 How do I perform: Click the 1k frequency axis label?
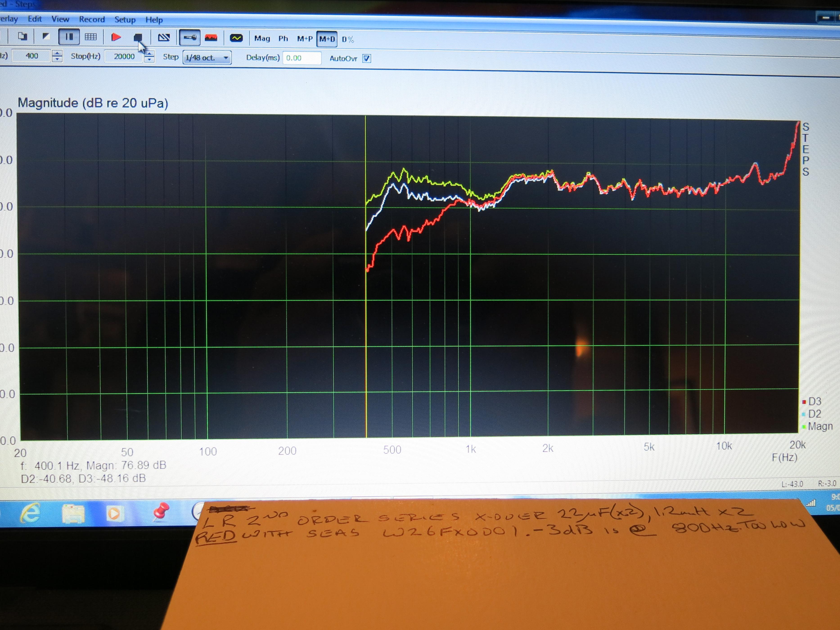coord(471,449)
